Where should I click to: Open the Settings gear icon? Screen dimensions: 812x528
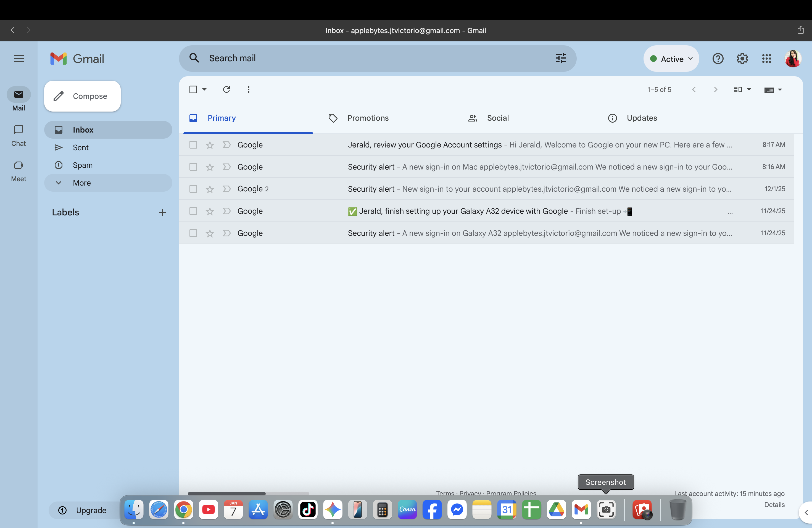(742, 59)
